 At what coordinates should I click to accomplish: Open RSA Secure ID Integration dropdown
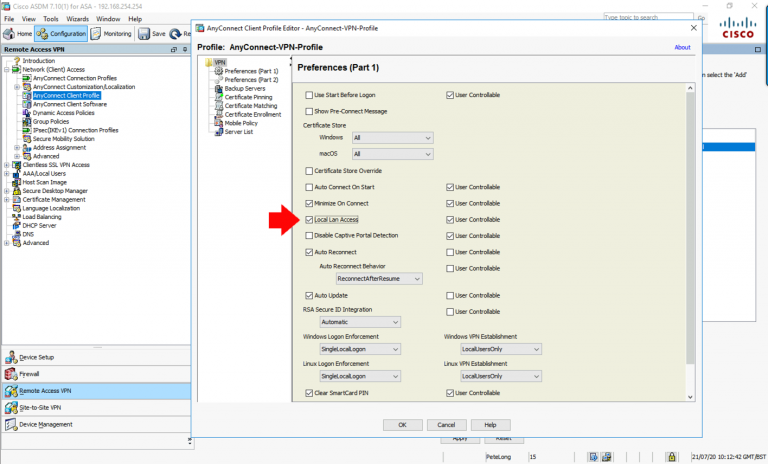[x=360, y=322]
